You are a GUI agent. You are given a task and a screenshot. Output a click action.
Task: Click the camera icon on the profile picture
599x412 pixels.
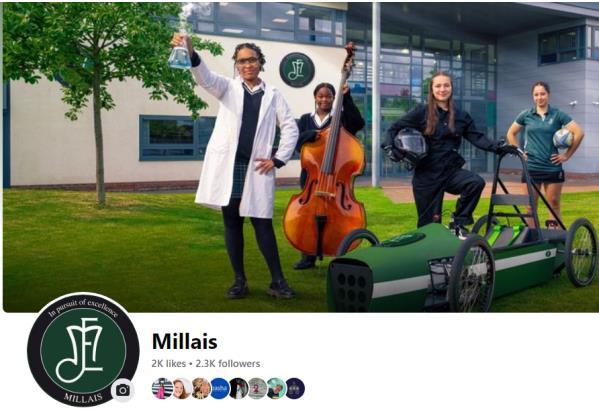click(123, 390)
